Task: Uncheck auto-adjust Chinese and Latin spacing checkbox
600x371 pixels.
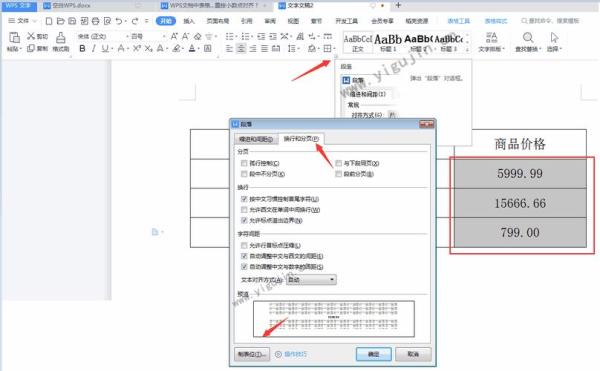Action: 244,256
